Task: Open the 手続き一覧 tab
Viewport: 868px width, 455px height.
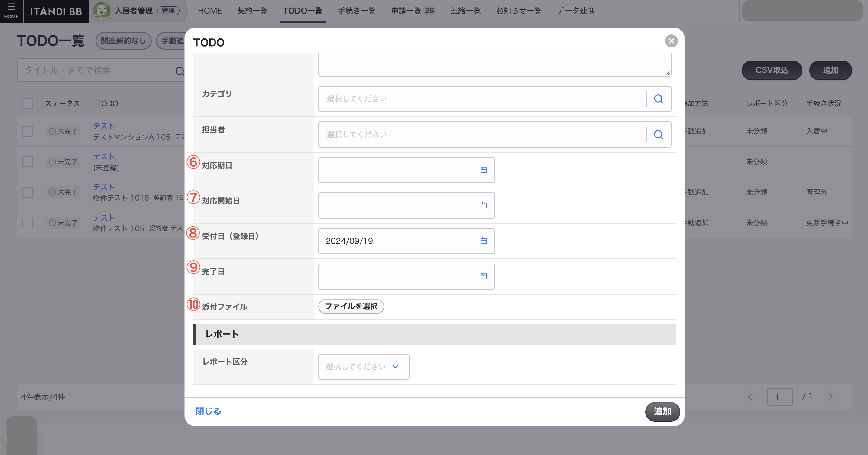Action: (x=357, y=11)
